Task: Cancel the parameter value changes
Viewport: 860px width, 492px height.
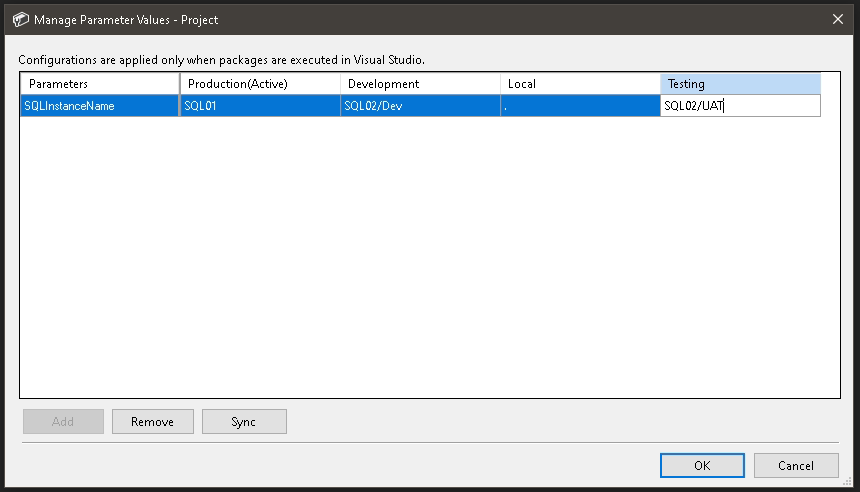Action: tap(796, 465)
